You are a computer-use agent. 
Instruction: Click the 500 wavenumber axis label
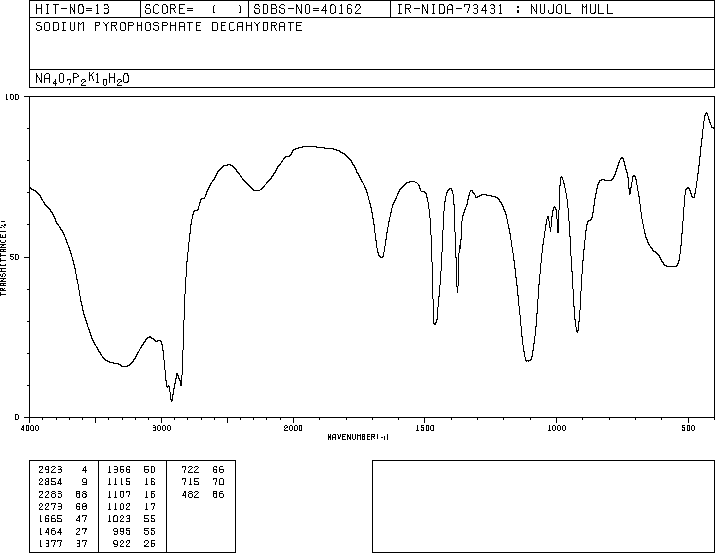[688, 428]
